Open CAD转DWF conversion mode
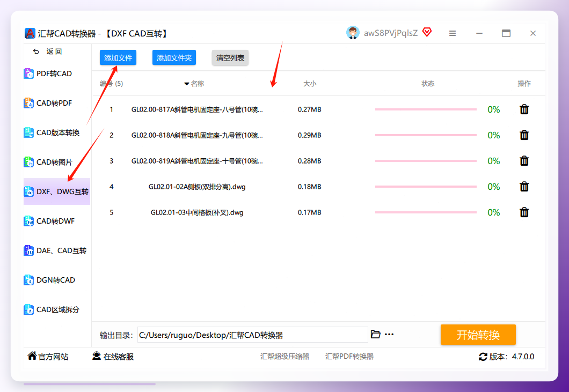Image resolution: width=569 pixels, height=392 pixels. [x=55, y=221]
